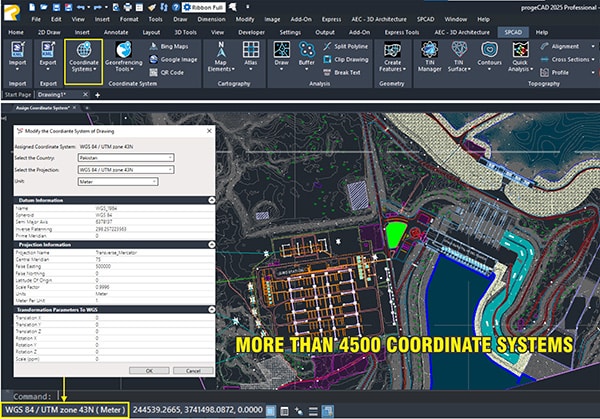Collapse Transformation Parameters To WGS section

click(212, 310)
